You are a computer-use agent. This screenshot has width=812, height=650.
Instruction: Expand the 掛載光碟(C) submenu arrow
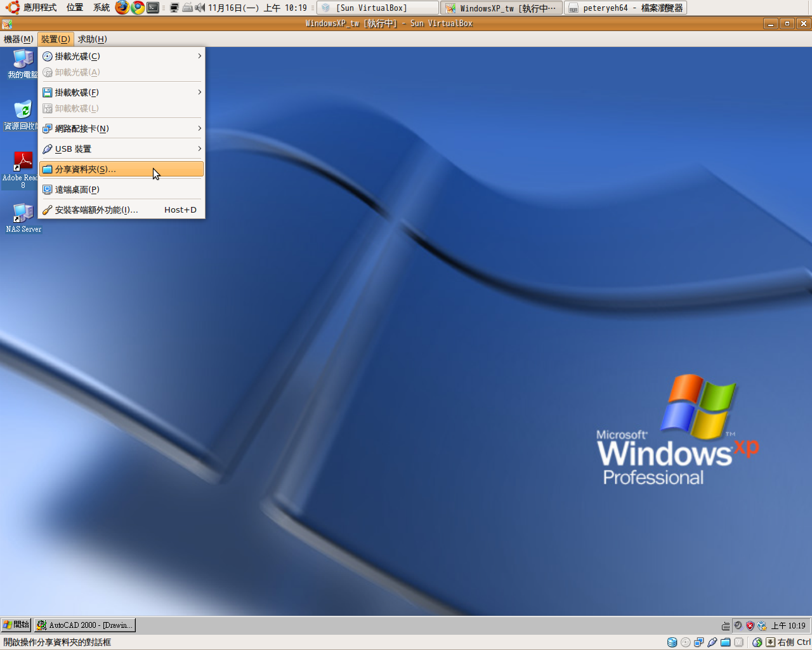tap(199, 56)
